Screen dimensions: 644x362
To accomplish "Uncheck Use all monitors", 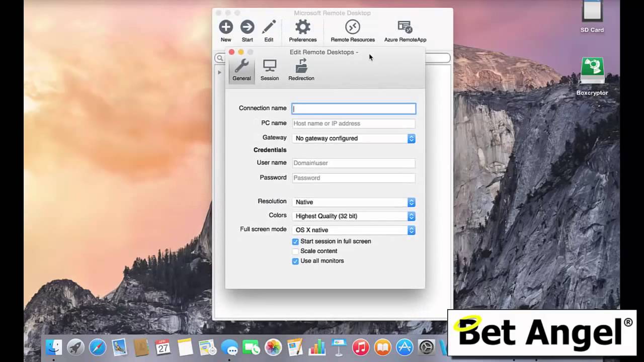I will (295, 261).
